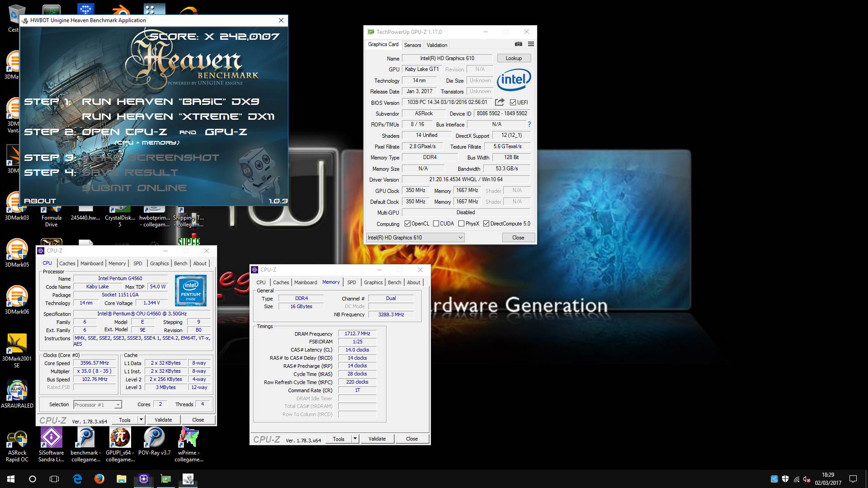This screenshot has width=868, height=488.
Task: Open Tools dropdown arrow in Memory window
Action: (355, 439)
